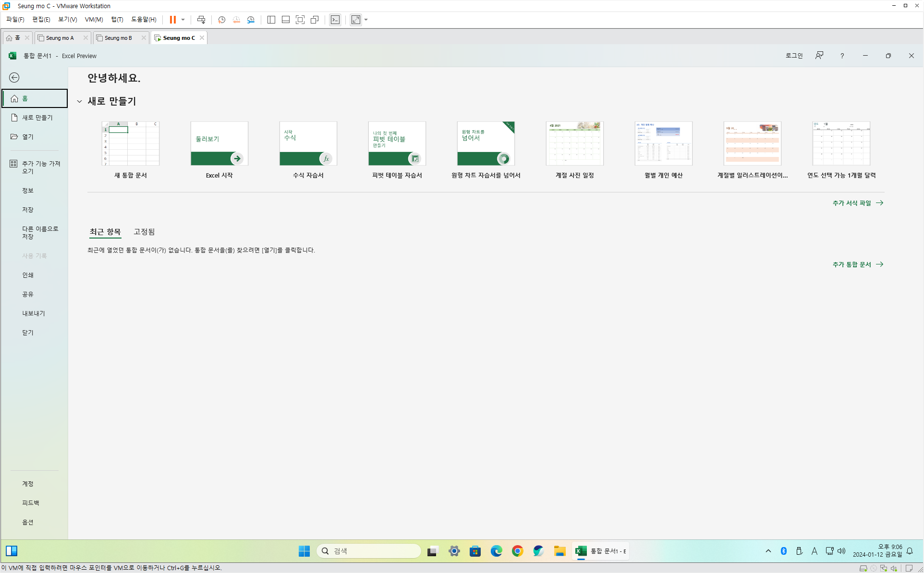Select the 새 통합 문서 blank workbook thumbnail
924x573 pixels.
point(130,143)
